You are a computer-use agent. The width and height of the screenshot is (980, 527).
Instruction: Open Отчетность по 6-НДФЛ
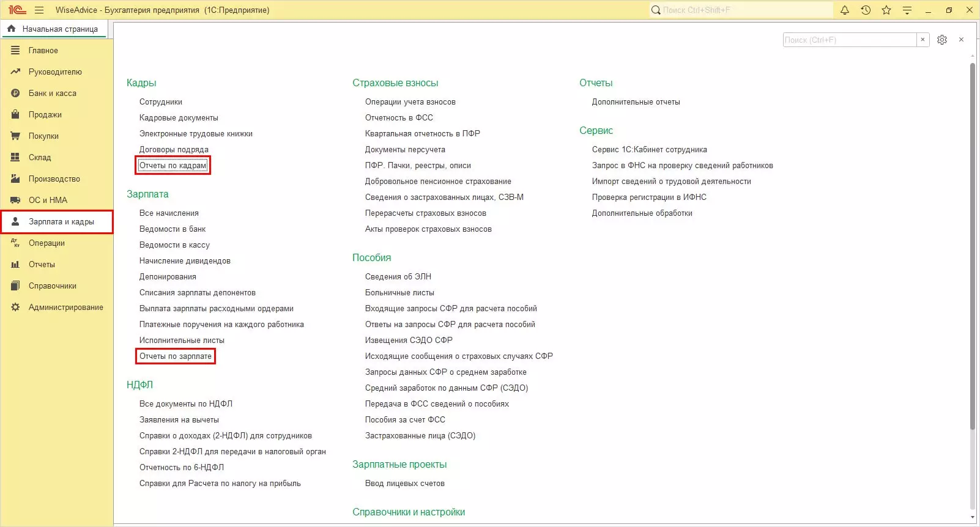tap(182, 467)
